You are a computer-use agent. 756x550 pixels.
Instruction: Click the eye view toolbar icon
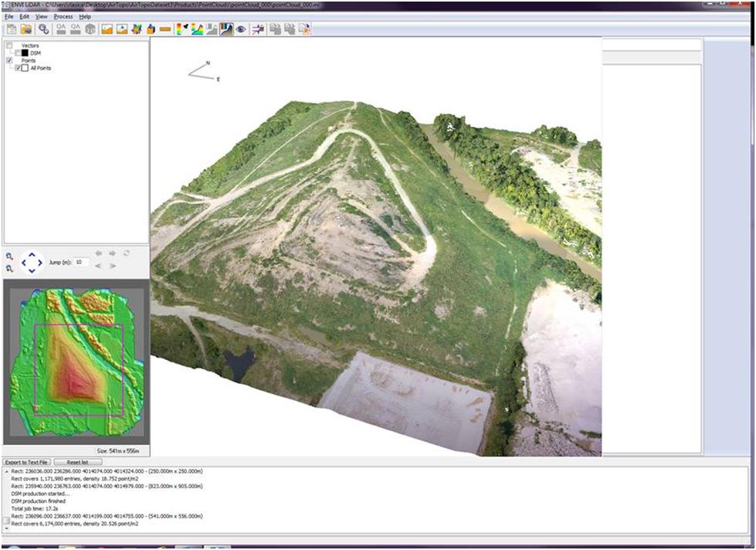pos(241,29)
